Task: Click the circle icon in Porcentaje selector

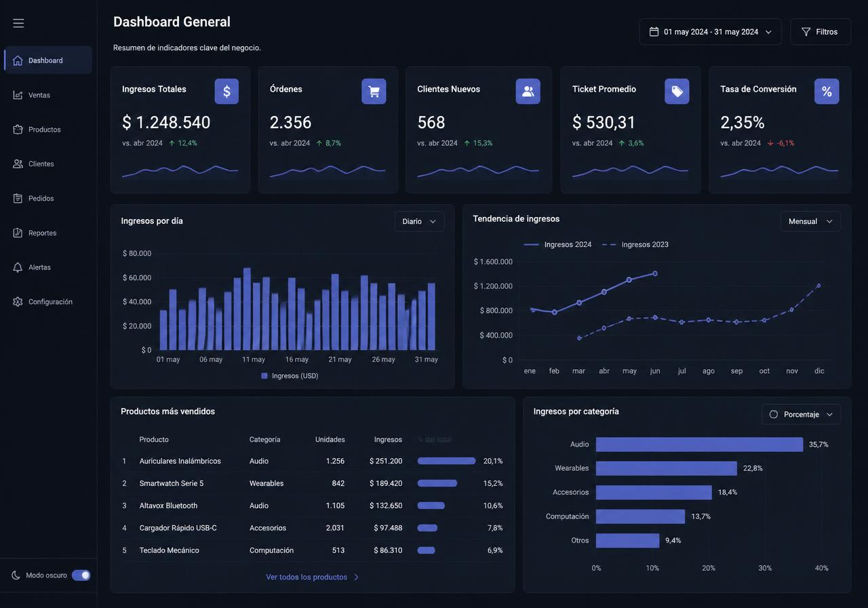Action: tap(774, 415)
